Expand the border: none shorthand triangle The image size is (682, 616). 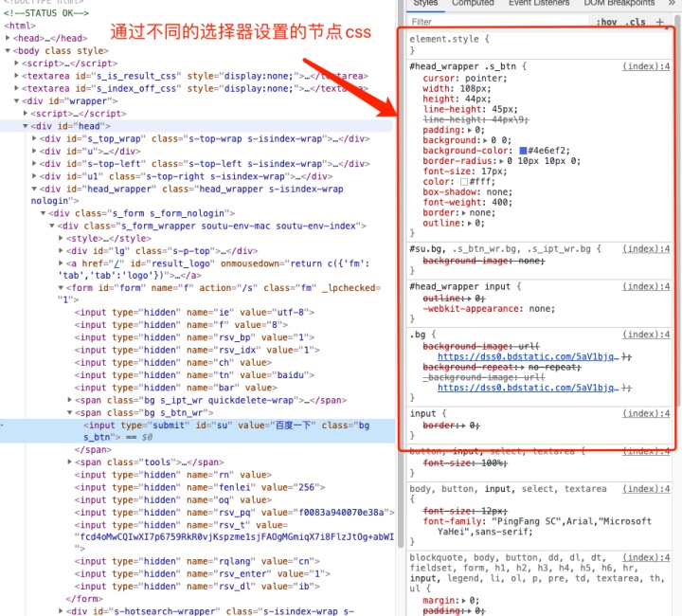coord(464,213)
